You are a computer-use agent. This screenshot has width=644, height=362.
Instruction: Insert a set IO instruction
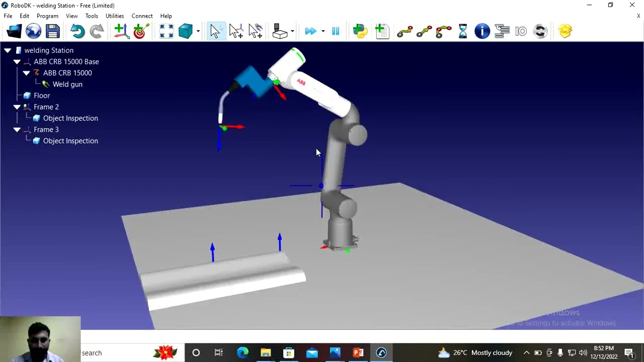coord(521,31)
